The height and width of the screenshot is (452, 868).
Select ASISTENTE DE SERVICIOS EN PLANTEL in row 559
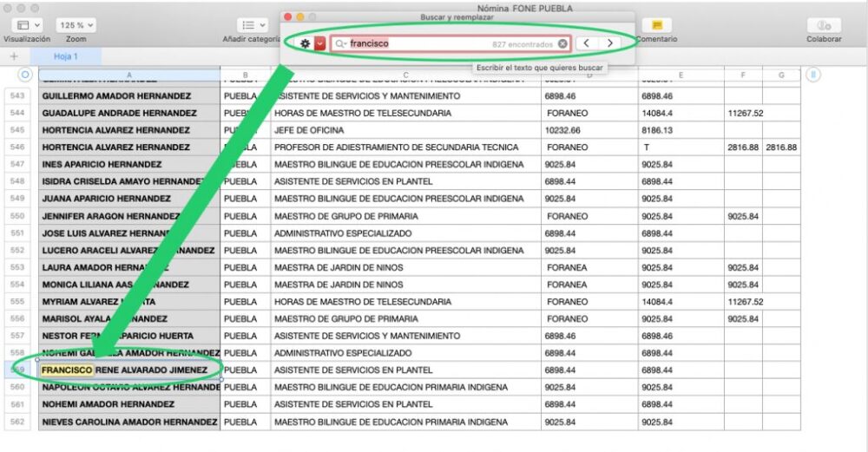tap(405, 370)
